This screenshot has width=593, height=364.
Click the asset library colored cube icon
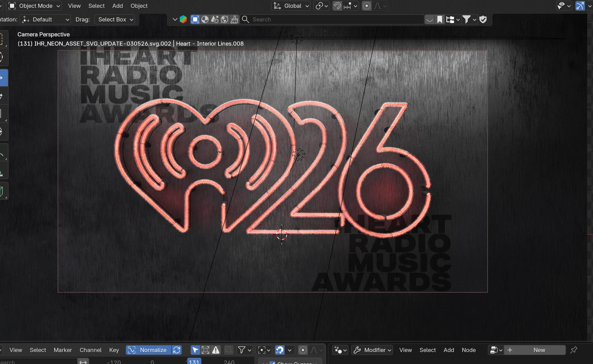(x=183, y=19)
